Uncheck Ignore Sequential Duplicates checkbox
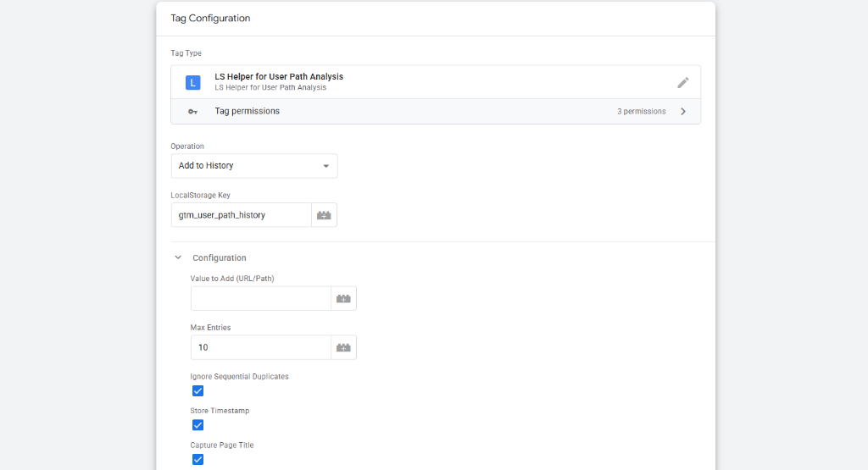 point(198,391)
